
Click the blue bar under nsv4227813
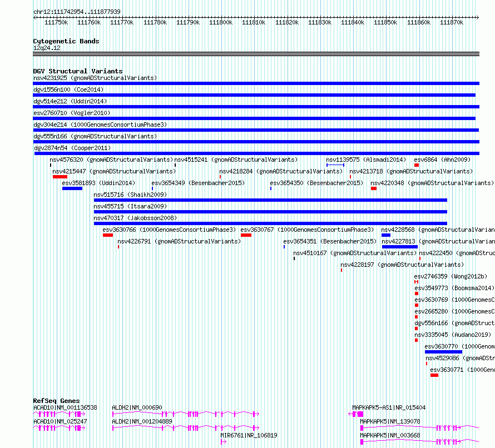click(400, 247)
